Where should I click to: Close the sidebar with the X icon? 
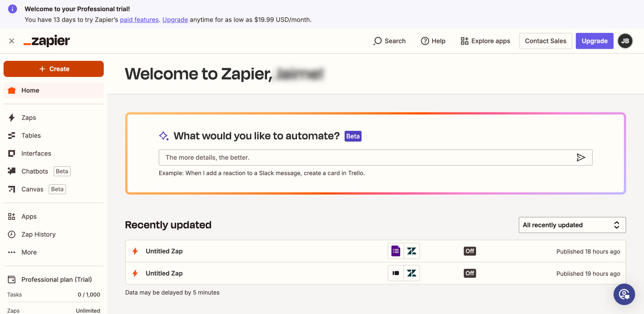(x=12, y=41)
